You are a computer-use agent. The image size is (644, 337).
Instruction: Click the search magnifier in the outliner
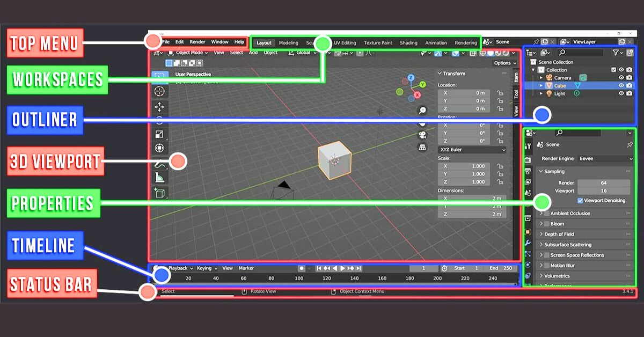click(x=562, y=52)
